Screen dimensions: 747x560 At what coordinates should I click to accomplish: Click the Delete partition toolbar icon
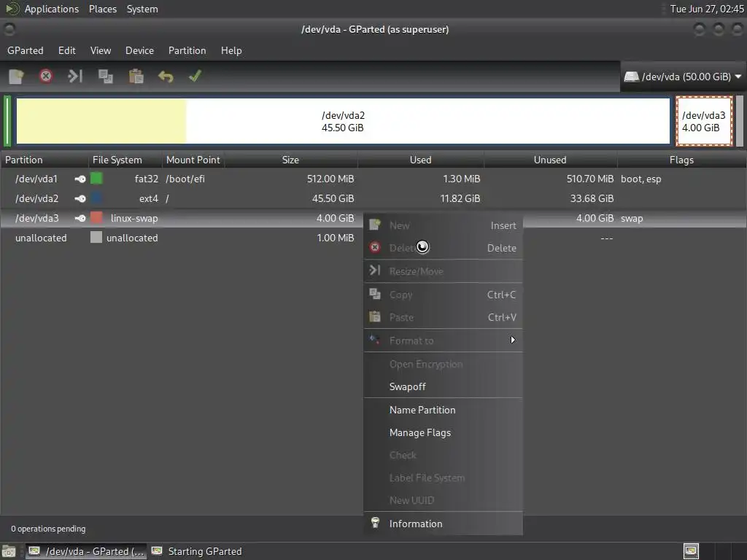(x=46, y=76)
